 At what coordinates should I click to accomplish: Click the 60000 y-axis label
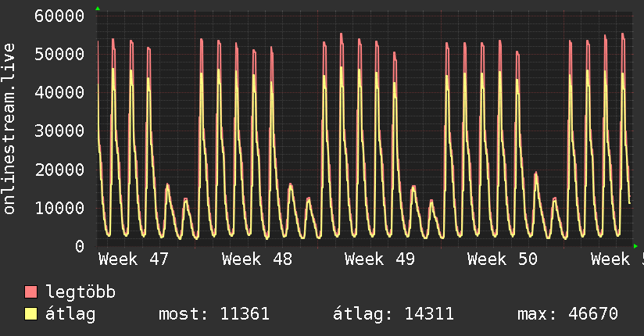point(59,16)
